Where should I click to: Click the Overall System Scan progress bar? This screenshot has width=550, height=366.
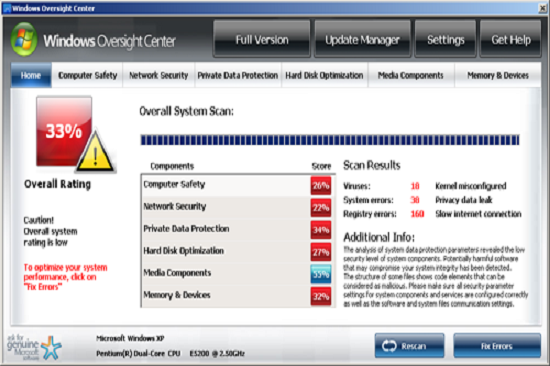click(330, 140)
